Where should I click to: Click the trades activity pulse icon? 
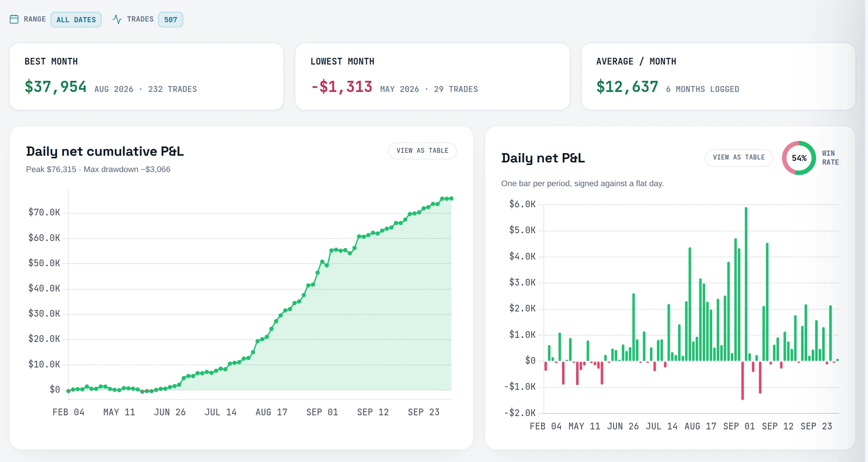[117, 19]
